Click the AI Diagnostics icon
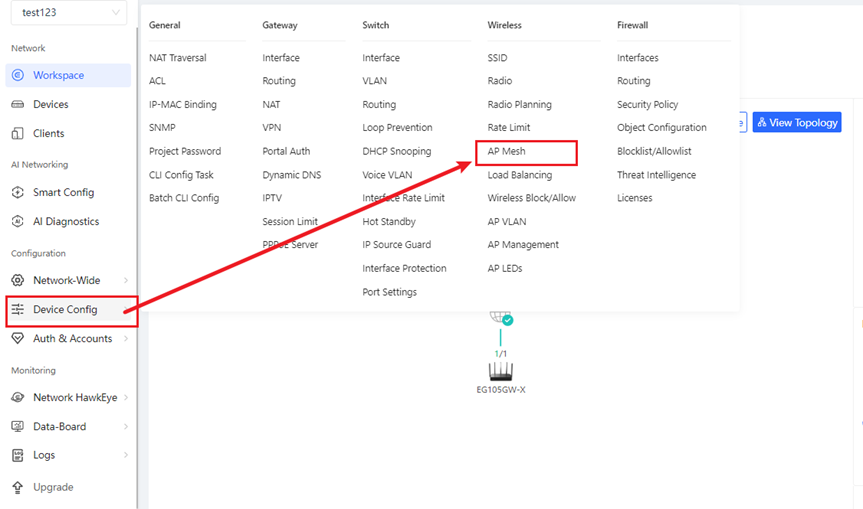 click(18, 221)
